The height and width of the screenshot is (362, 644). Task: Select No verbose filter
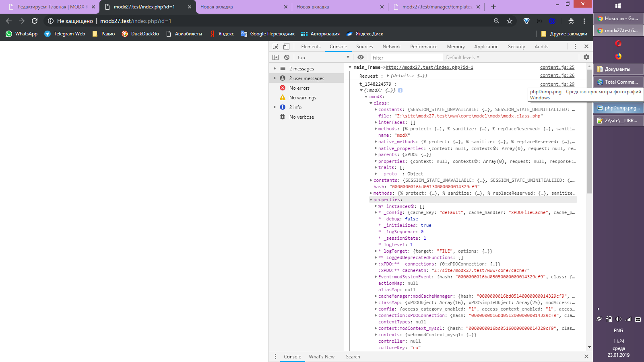[x=301, y=117]
